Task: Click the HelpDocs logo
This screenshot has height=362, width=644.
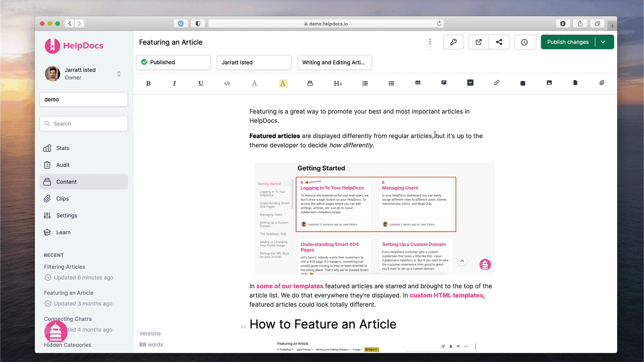Action: pos(74,46)
